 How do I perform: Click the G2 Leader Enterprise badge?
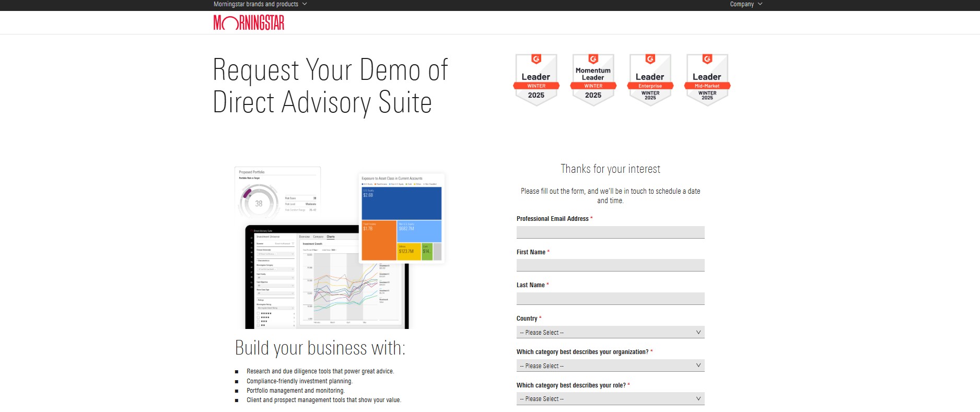(x=650, y=80)
